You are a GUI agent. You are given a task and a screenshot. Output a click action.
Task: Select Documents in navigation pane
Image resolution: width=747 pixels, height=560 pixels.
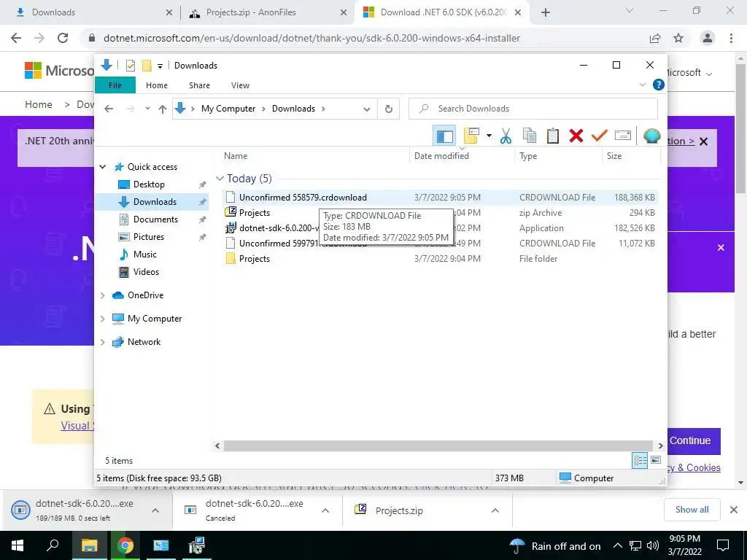(x=155, y=219)
